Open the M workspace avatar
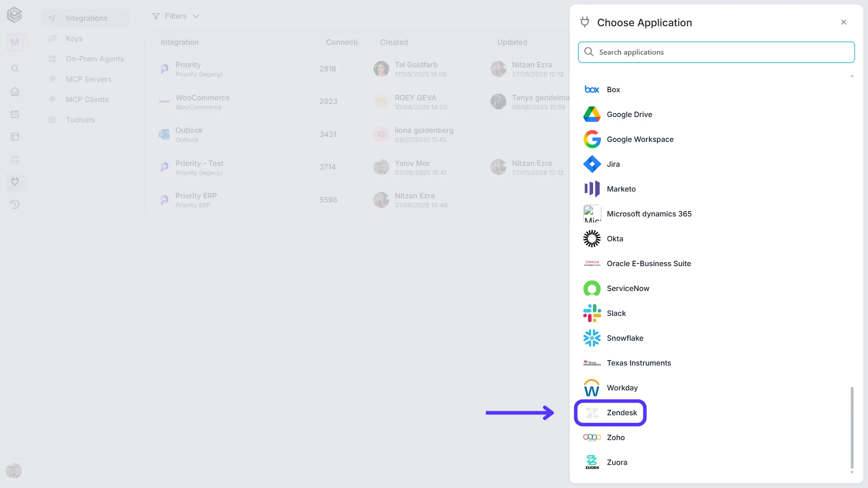 [x=15, y=42]
